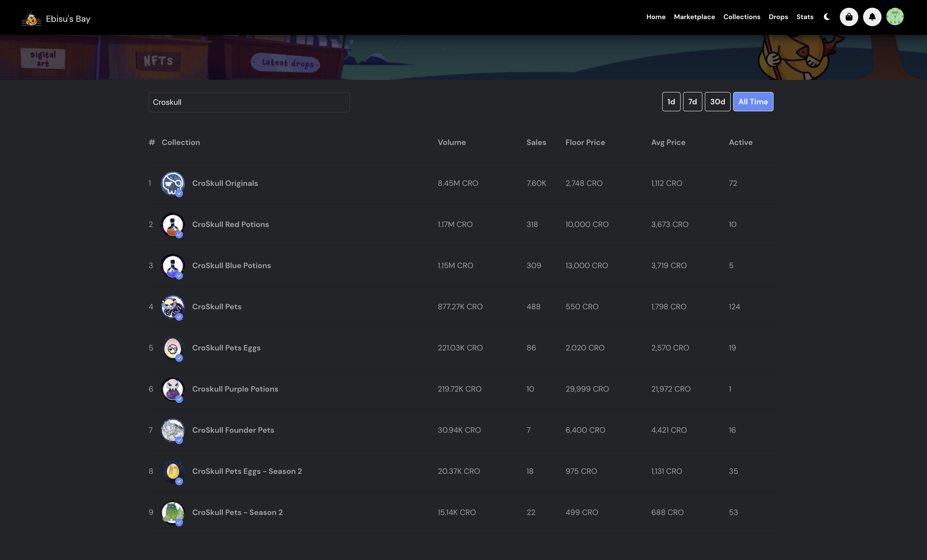Click the 877.27K CRO volume value
Viewport: 927px width, 560px height.
click(x=460, y=307)
